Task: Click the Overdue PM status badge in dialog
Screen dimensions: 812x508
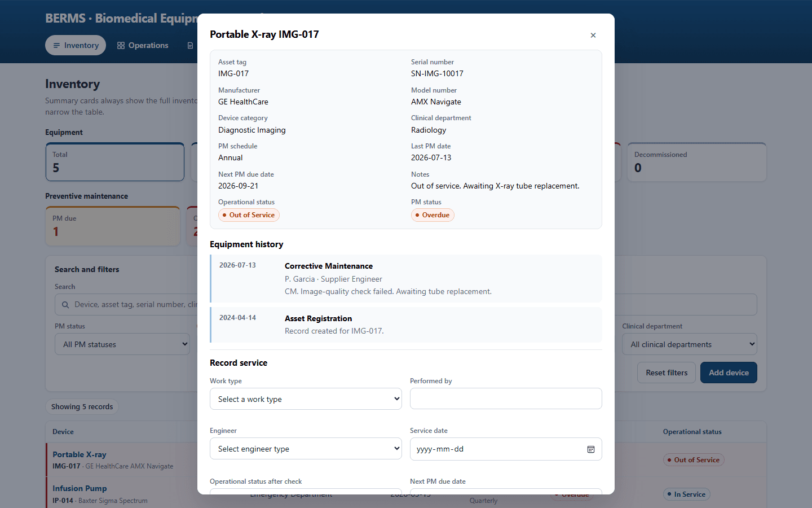Action: [433, 215]
